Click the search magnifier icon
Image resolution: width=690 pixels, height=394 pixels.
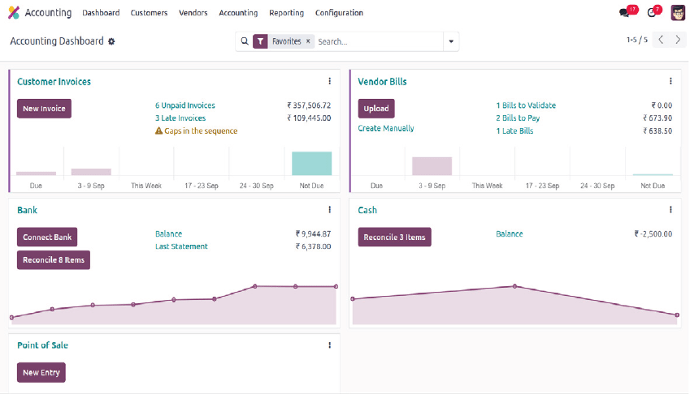245,41
